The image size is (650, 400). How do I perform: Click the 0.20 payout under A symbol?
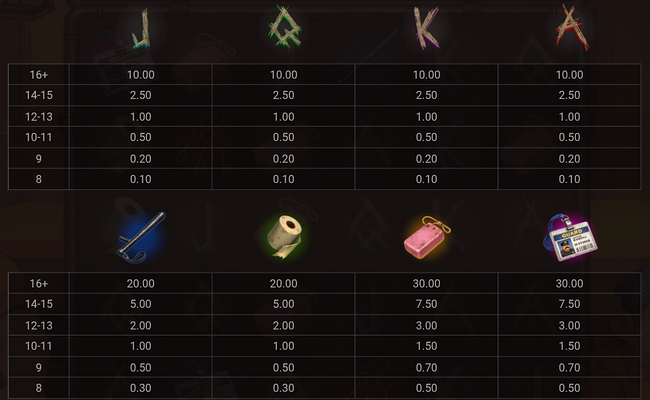(x=569, y=159)
